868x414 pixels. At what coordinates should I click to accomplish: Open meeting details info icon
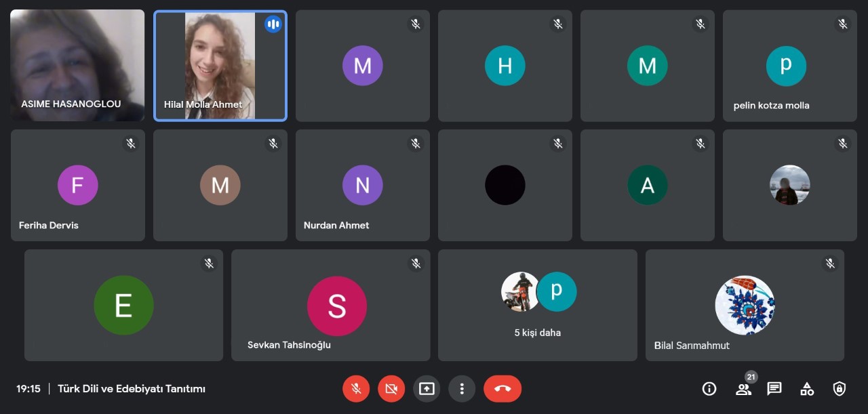709,389
